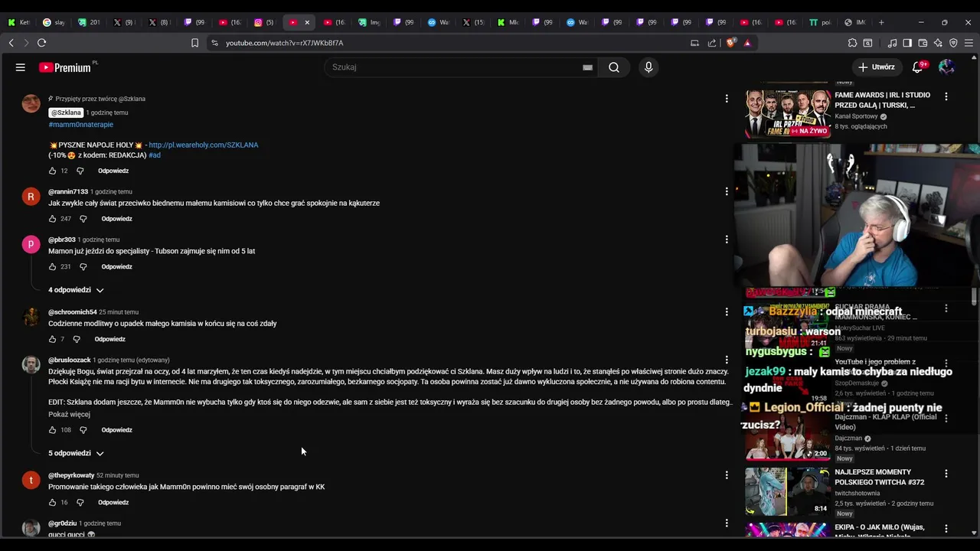Dislike the comment by @thepyrkowaty

tap(80, 503)
